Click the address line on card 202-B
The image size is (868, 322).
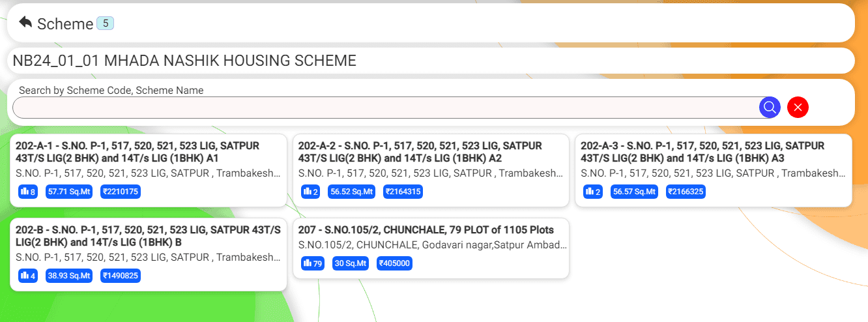pyautogui.click(x=149, y=257)
